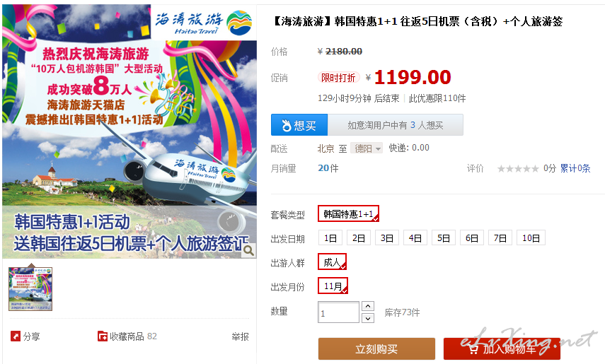Open the 德阳 destination city dropdown

[367, 148]
